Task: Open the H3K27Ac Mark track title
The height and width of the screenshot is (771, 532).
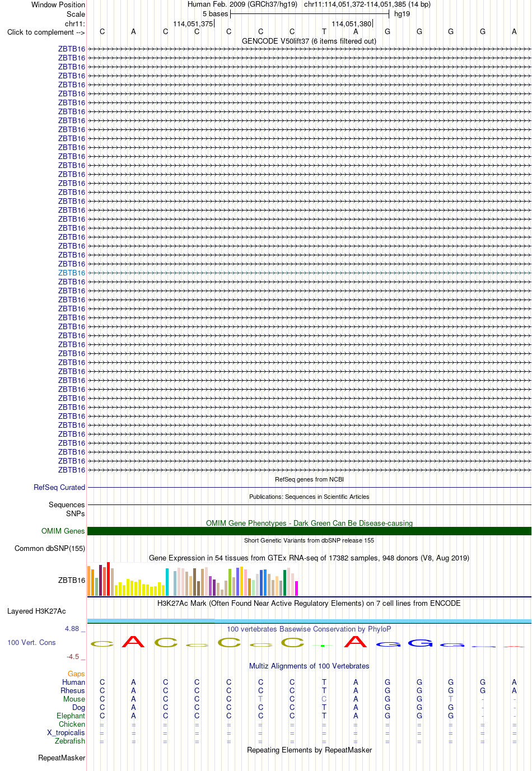Action: [309, 604]
